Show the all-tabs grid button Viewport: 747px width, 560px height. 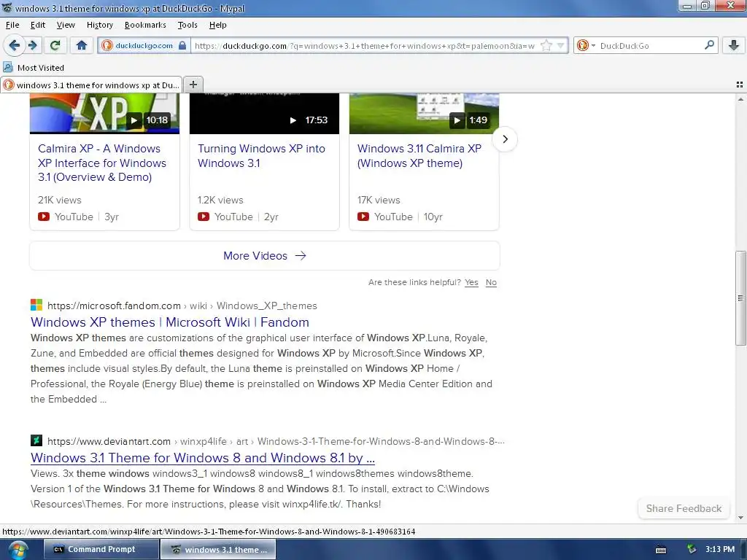(740, 85)
